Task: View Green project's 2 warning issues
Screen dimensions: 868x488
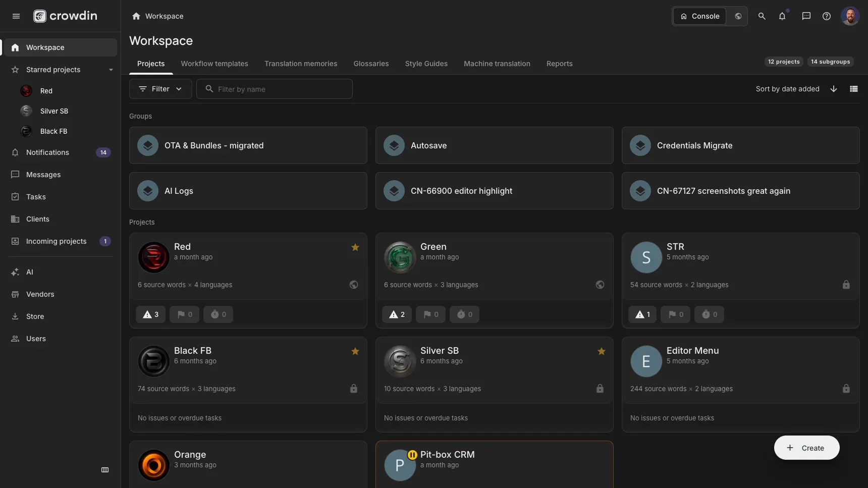Action: (397, 314)
